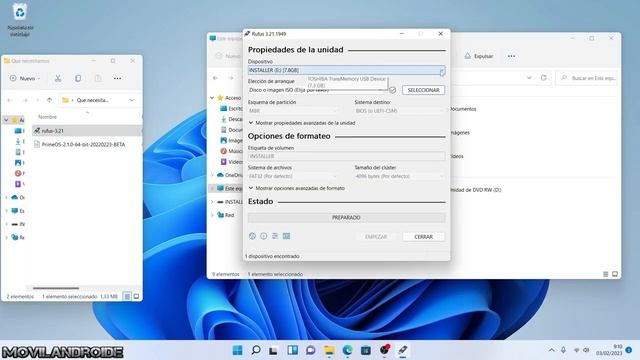
Task: Open Rufus language selection globe icon
Action: click(x=252, y=236)
